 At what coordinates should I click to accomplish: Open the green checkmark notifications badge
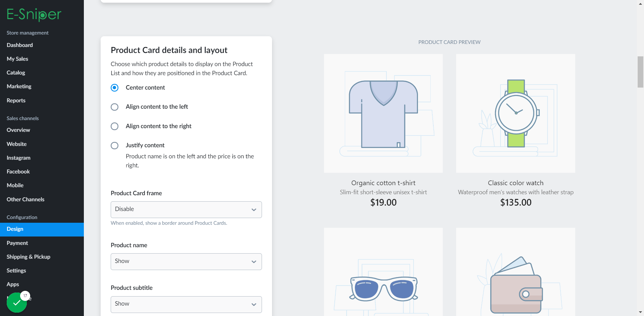pyautogui.click(x=17, y=302)
